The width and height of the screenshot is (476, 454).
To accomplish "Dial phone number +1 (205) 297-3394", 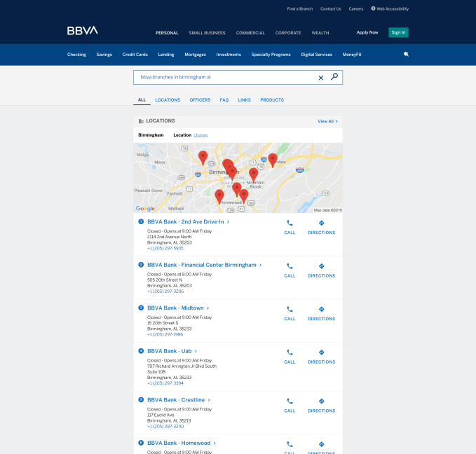I will (x=165, y=383).
